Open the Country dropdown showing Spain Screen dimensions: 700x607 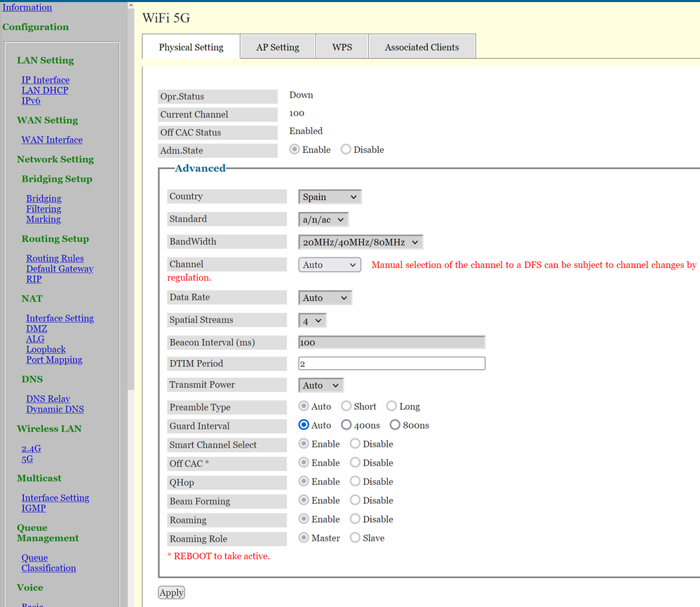(x=330, y=197)
